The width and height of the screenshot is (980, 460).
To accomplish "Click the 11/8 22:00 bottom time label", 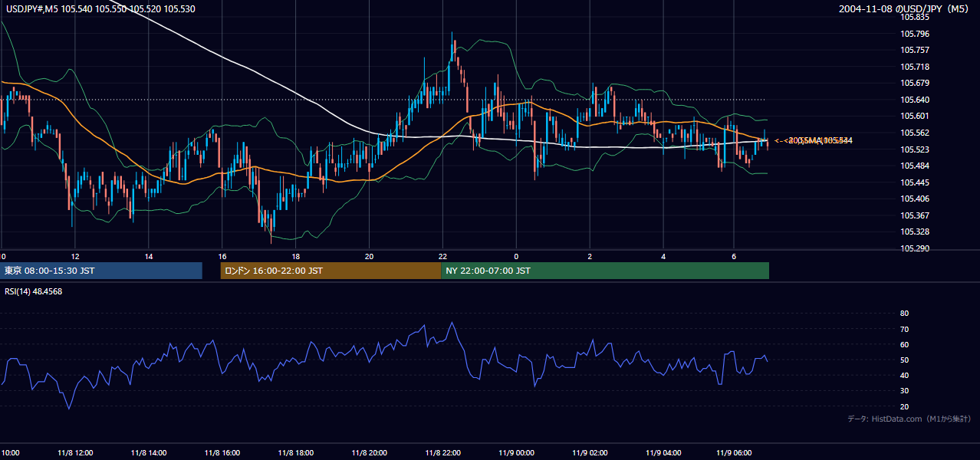I will tap(443, 453).
